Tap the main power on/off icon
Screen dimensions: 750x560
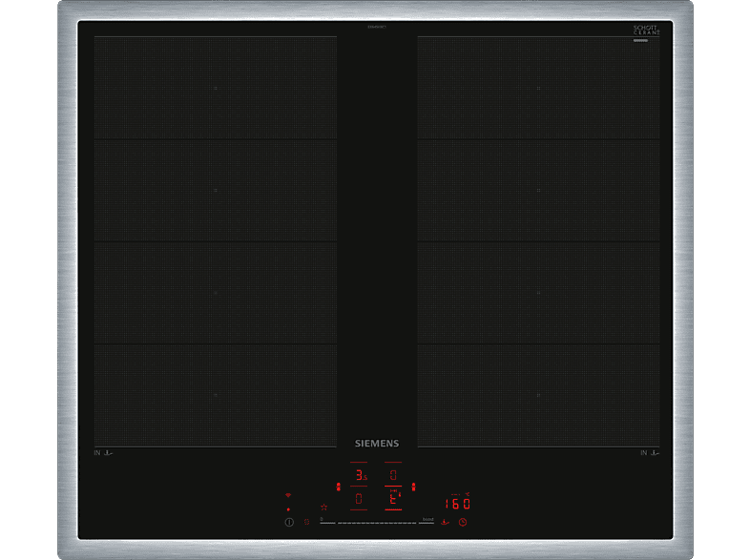289,522
